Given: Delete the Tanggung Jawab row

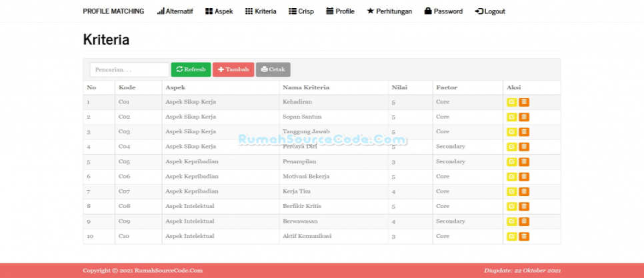Looking at the screenshot, I should [524, 132].
